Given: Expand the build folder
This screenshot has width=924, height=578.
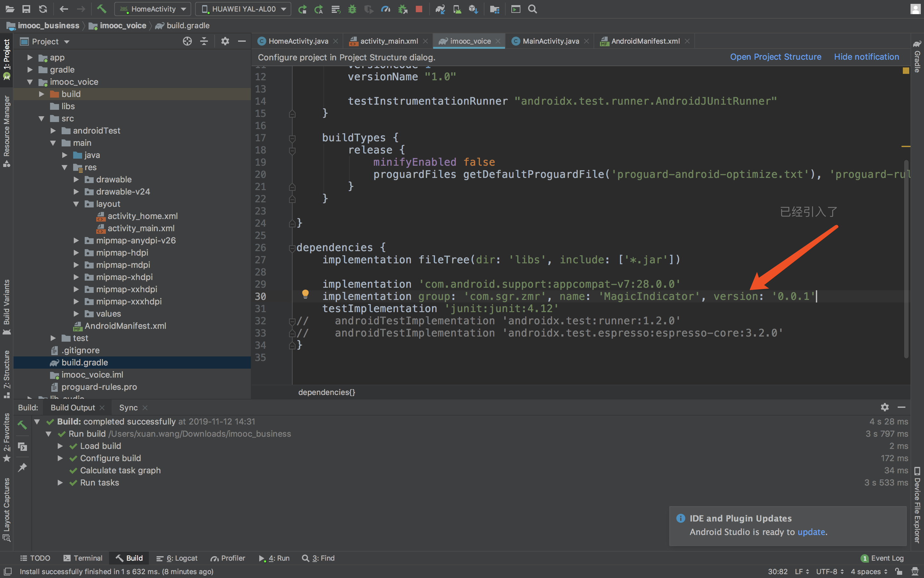Looking at the screenshot, I should (42, 94).
